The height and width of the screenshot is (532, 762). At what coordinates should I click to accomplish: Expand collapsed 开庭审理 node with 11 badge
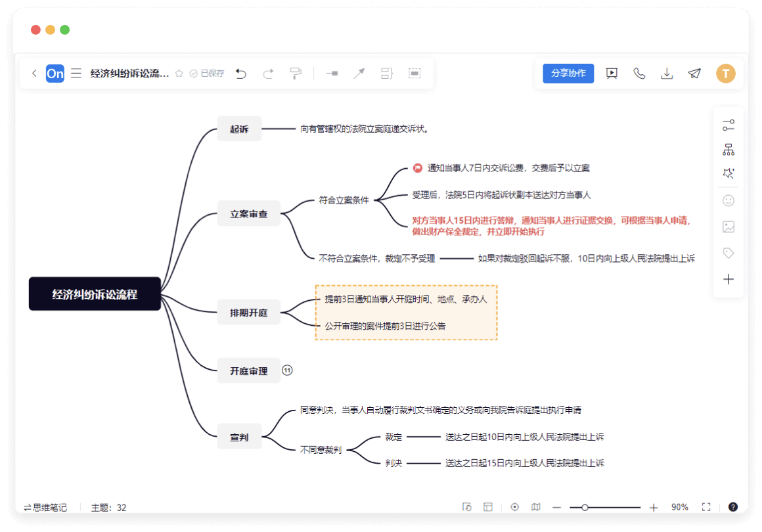(287, 370)
